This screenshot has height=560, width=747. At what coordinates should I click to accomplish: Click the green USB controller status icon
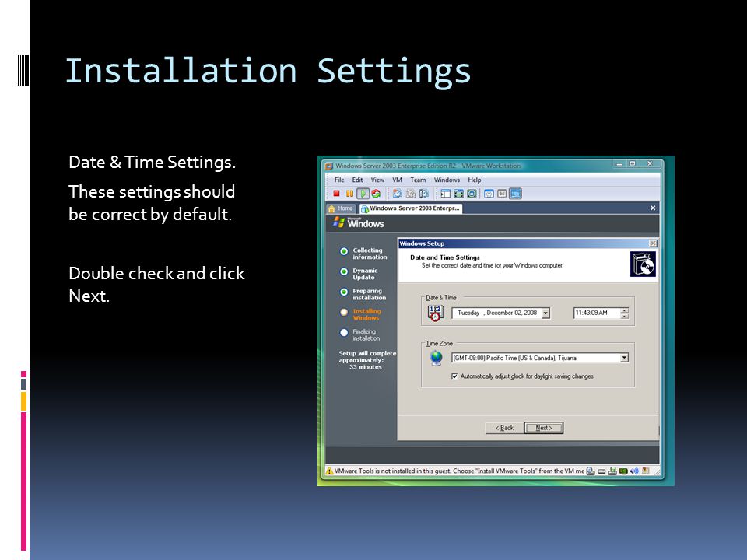pos(623,471)
